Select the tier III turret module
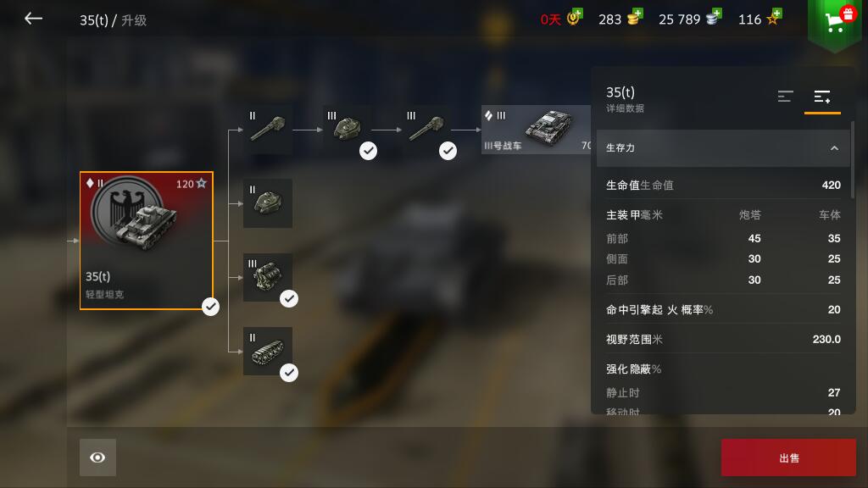This screenshot has height=488, width=868. (347, 130)
